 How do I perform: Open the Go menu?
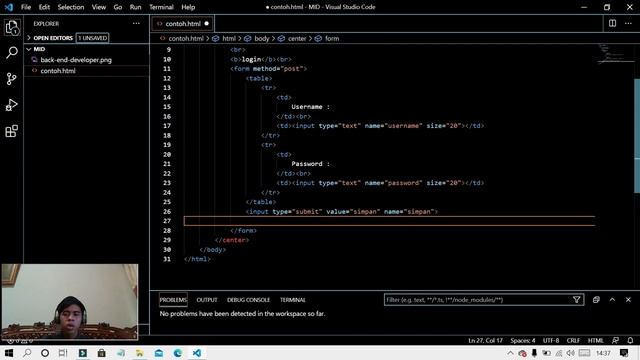coord(118,7)
